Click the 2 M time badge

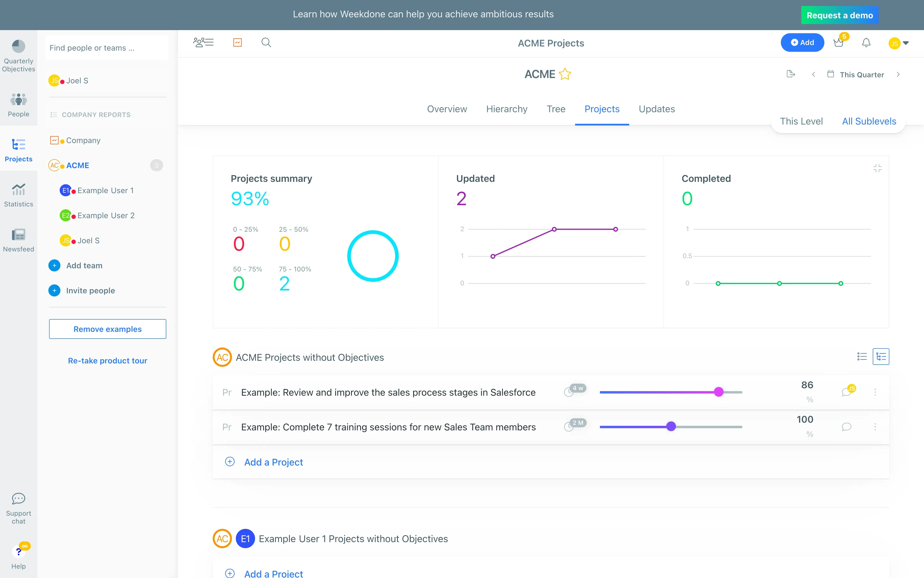(x=578, y=423)
